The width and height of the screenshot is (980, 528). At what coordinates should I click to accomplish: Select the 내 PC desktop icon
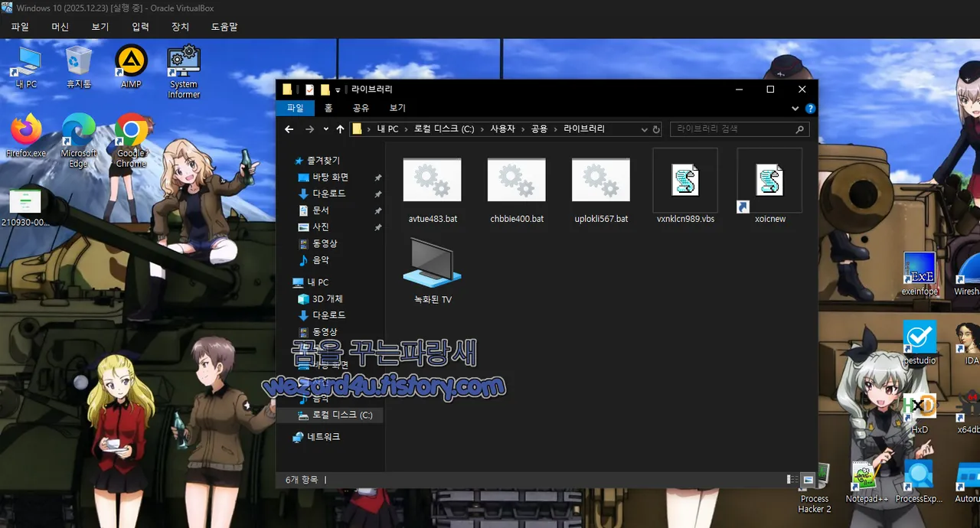tap(26, 67)
